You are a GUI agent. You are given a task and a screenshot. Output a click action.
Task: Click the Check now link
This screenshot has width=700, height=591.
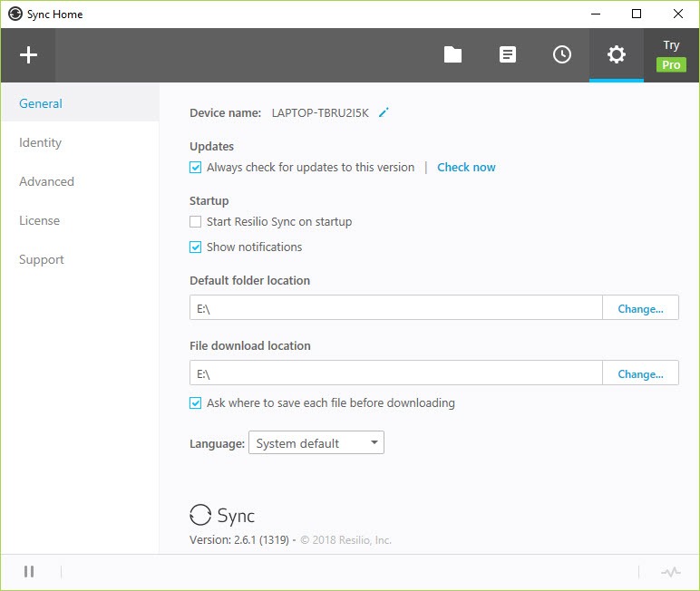(x=466, y=168)
